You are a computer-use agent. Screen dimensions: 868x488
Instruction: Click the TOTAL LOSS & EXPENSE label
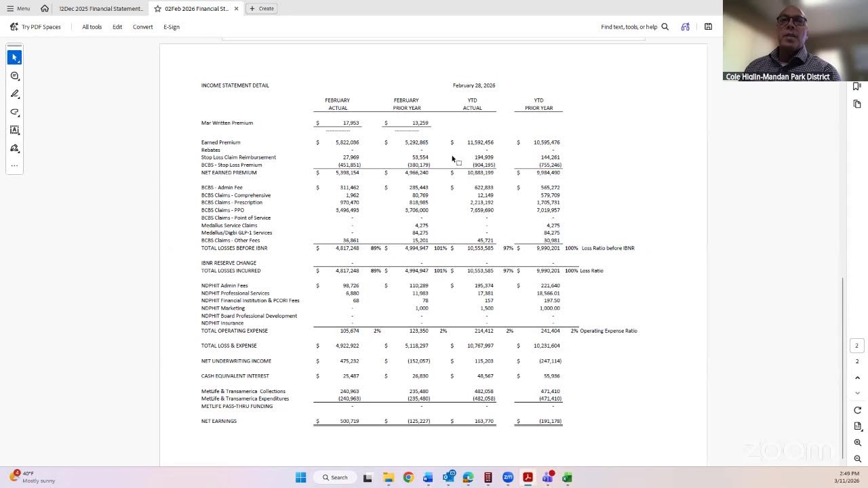[x=229, y=346]
